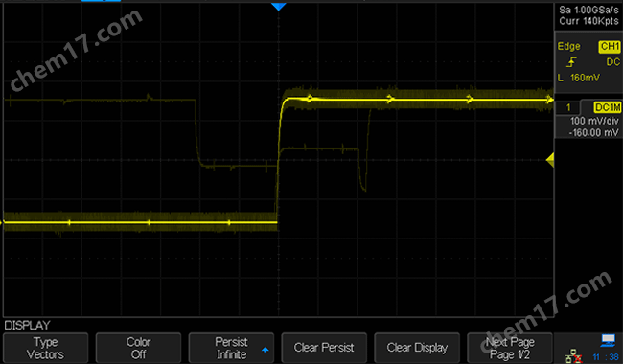Select the CH1 trigger source badge
Image resolution: width=623 pixels, height=364 pixels.
pyautogui.click(x=609, y=46)
